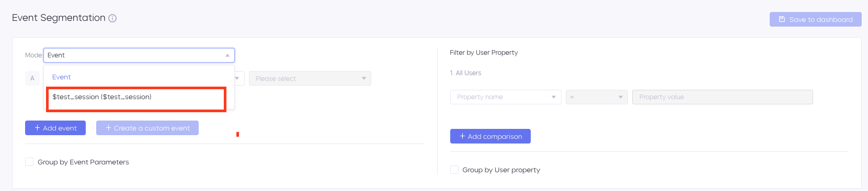Image resolution: width=868 pixels, height=191 pixels.
Task: Click the plus icon on Add event
Action: 37,128
